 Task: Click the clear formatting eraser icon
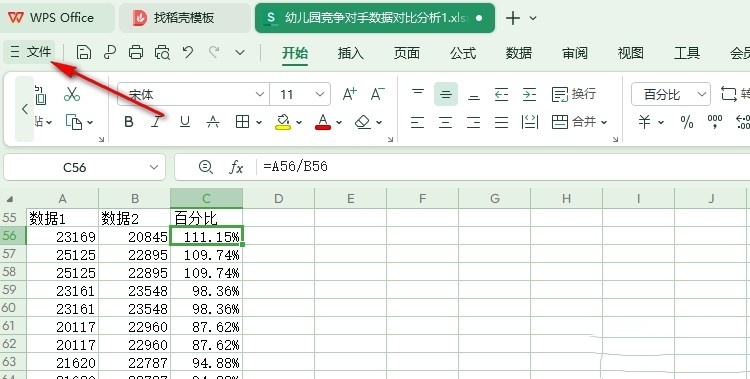[363, 123]
